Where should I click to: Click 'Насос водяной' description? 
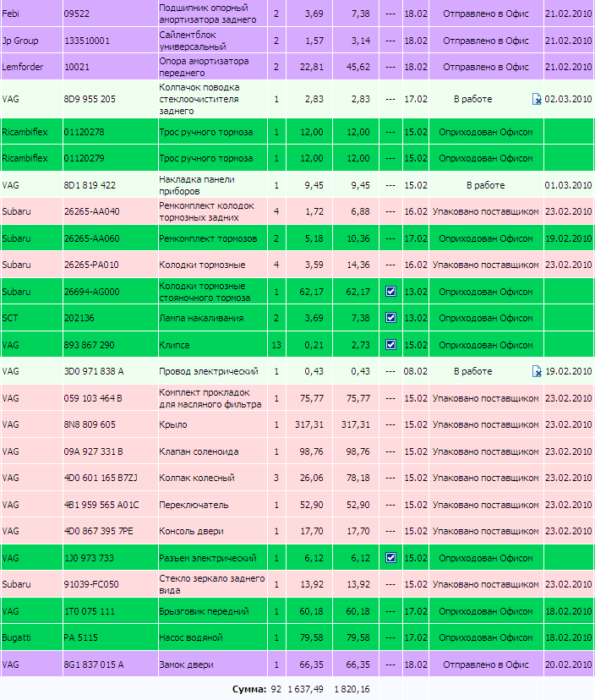(191, 637)
